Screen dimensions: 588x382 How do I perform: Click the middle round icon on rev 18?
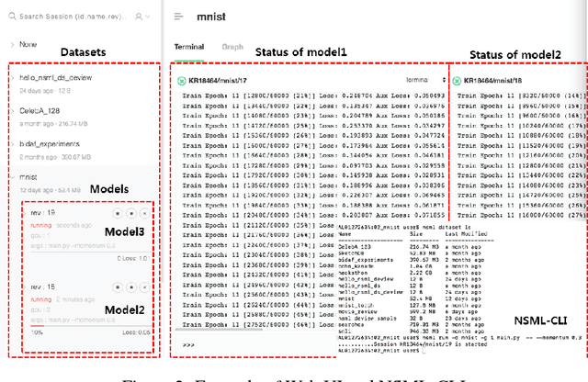130,288
